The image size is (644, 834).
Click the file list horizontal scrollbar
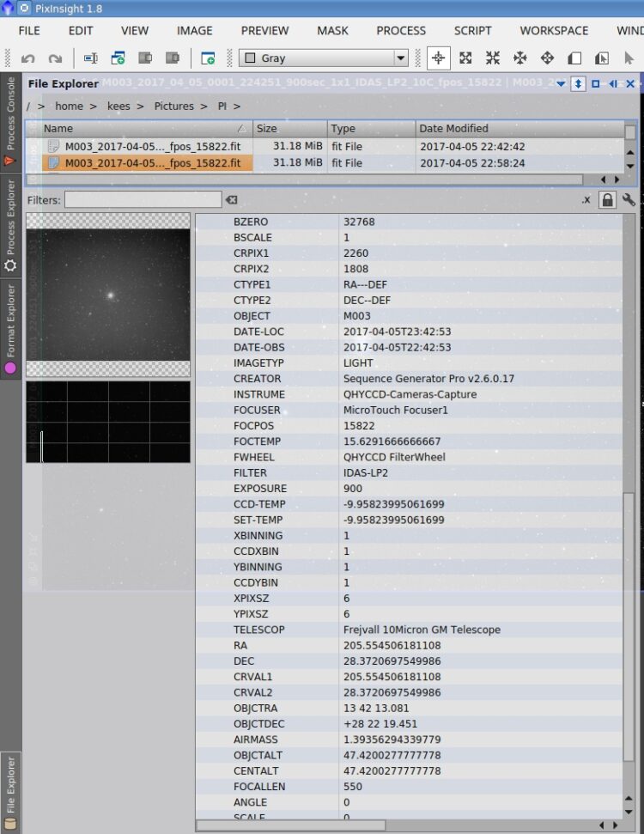[304, 180]
